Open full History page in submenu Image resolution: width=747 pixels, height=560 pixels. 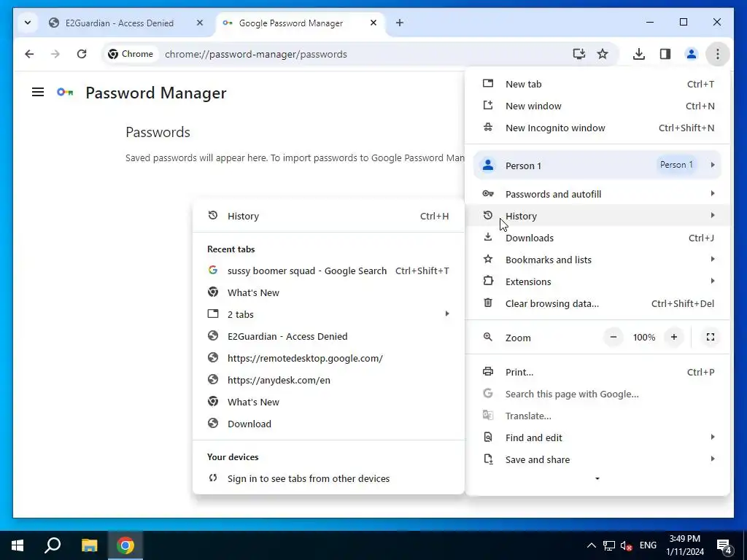click(x=328, y=216)
